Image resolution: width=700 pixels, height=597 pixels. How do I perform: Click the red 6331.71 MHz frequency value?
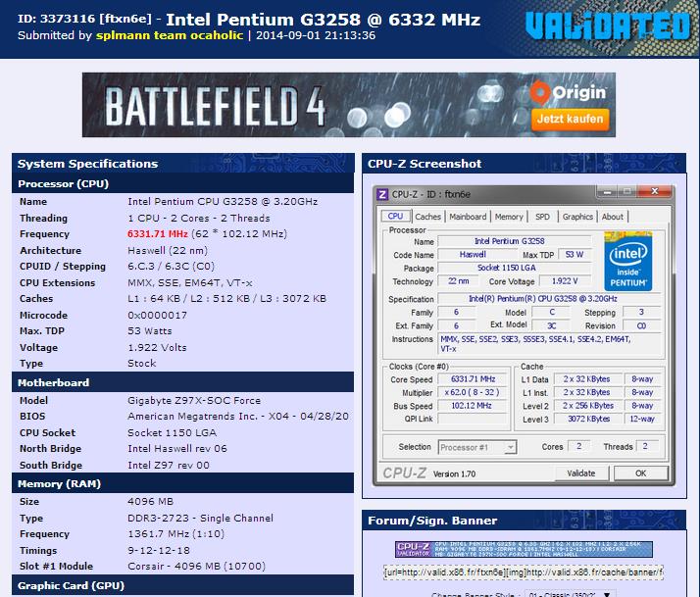[x=158, y=234]
